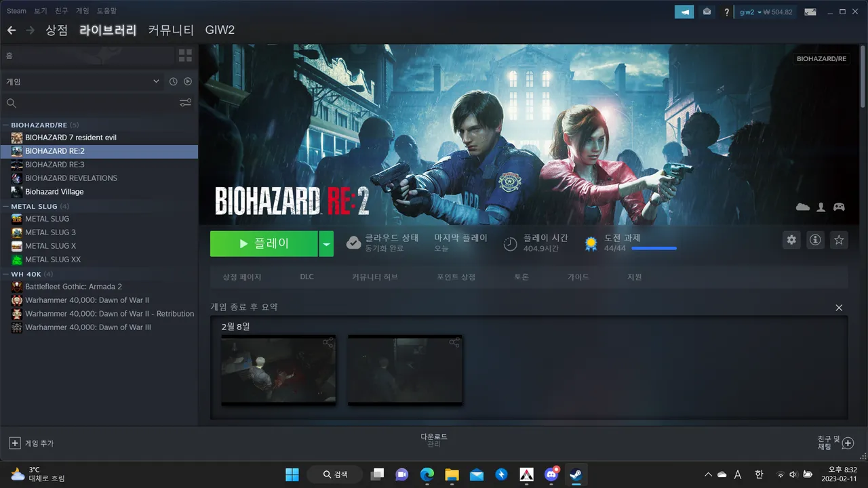Click the 44/44 achievements progress bar
868x488 pixels.
[x=654, y=249]
